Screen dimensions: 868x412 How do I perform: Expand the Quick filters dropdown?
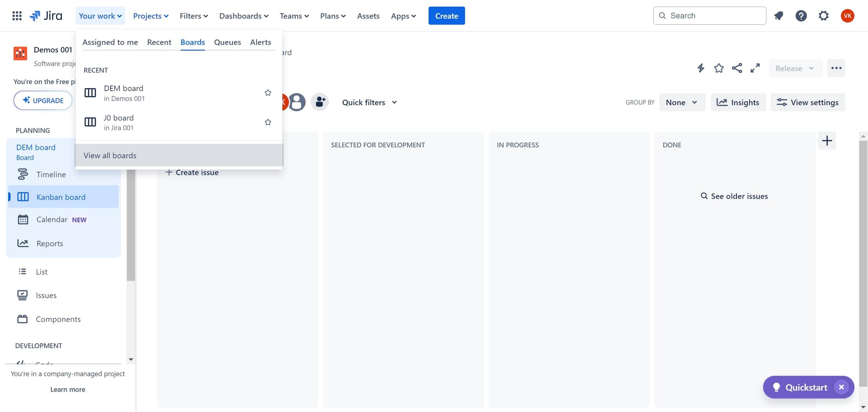pyautogui.click(x=369, y=102)
